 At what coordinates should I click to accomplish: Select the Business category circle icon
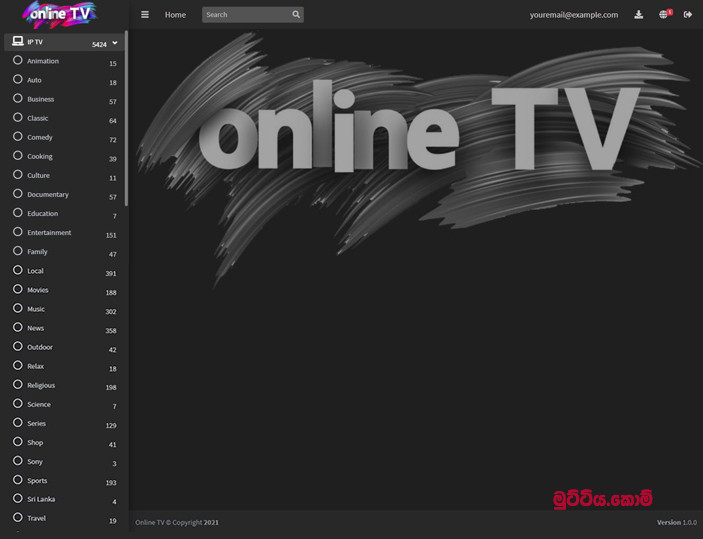17,98
